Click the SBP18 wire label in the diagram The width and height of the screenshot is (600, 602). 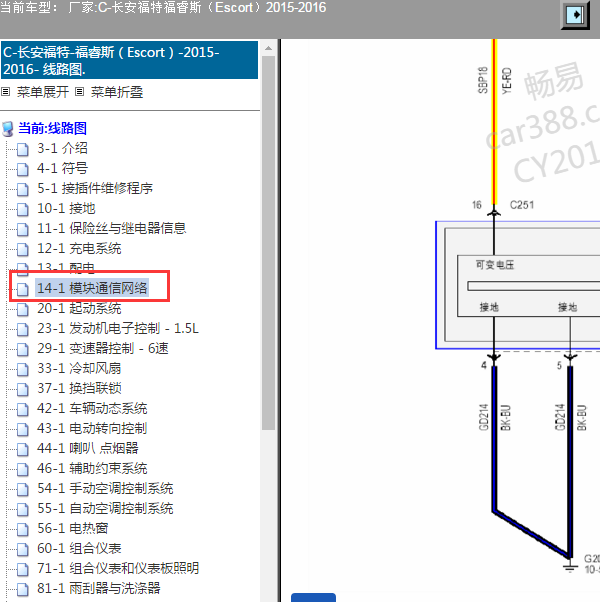click(483, 80)
